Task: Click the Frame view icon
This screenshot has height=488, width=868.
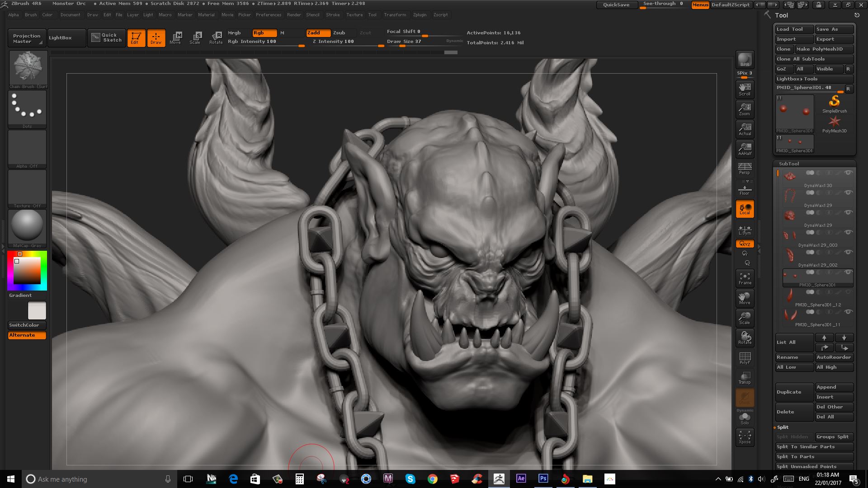Action: click(x=745, y=278)
